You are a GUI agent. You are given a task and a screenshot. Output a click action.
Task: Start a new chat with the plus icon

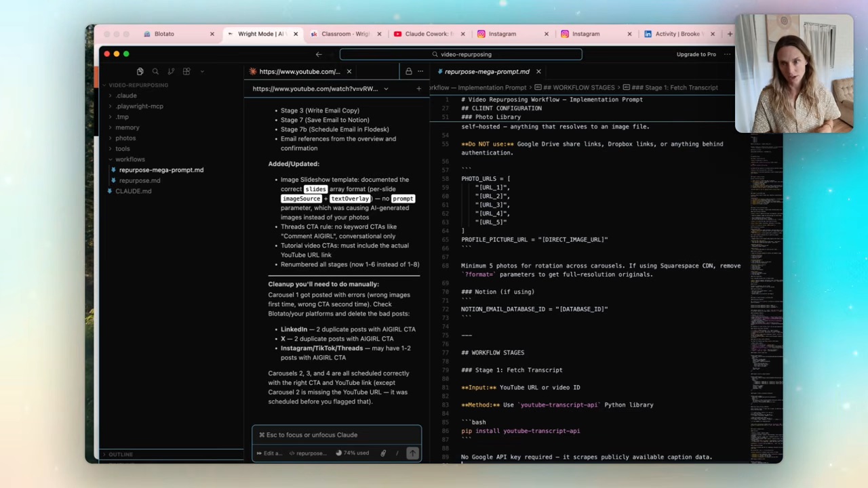[x=418, y=89]
